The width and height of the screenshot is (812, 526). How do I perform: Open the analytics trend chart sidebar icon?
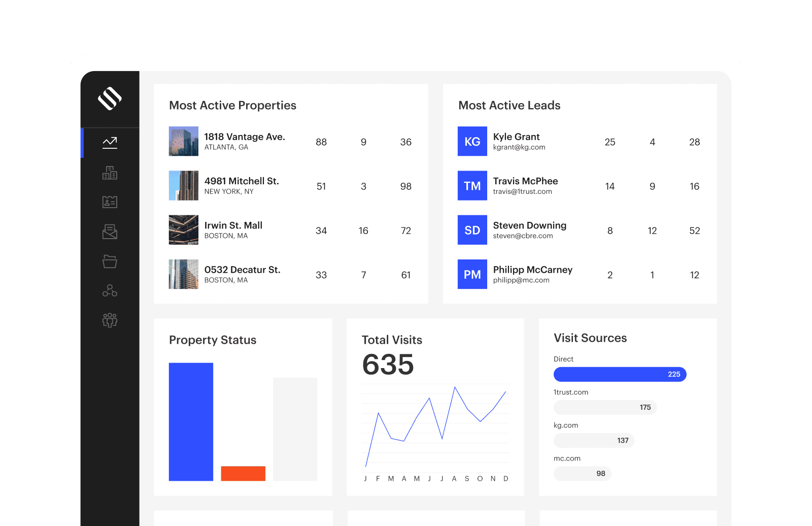[x=110, y=143]
